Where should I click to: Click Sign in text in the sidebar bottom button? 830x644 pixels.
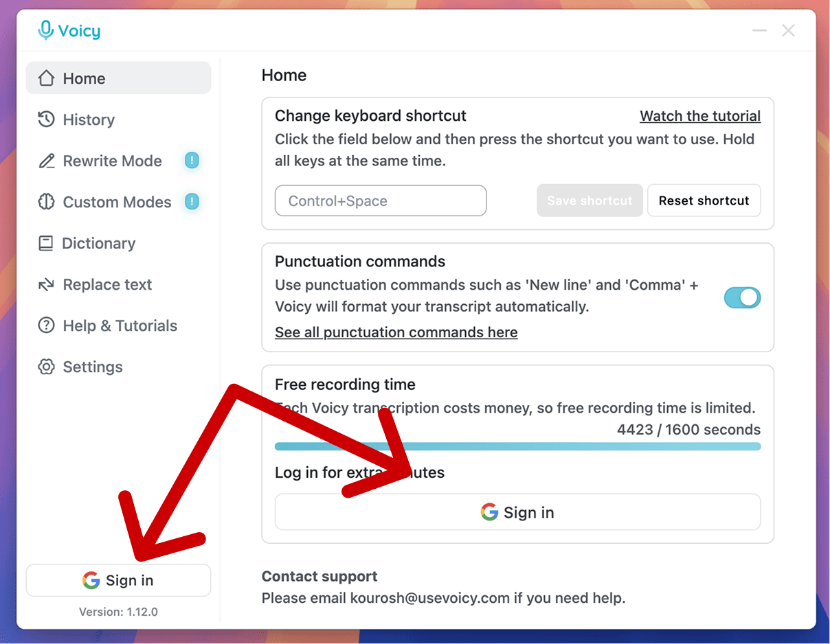tap(129, 580)
